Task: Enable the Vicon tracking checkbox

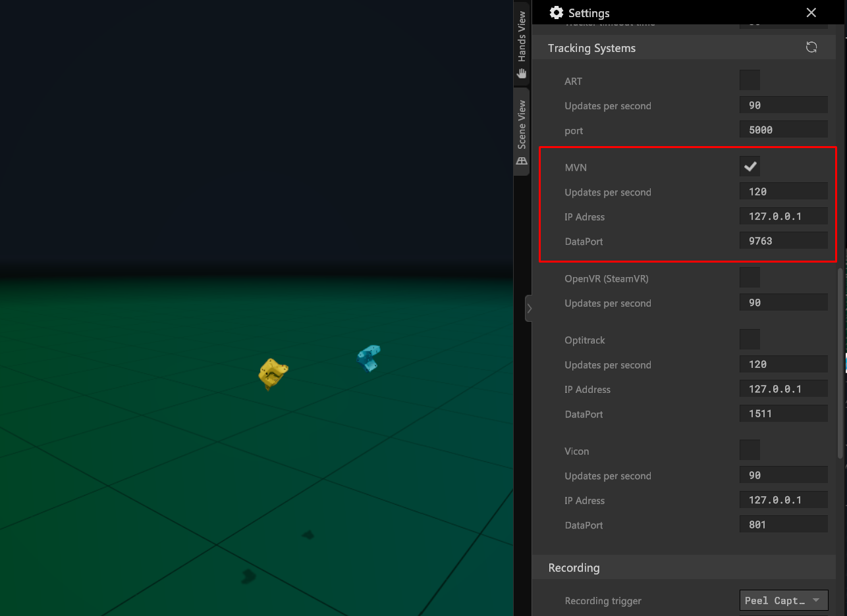Action: [750, 450]
